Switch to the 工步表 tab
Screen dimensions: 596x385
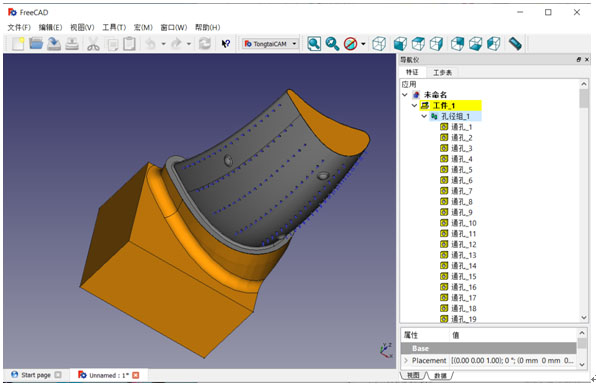pyautogui.click(x=442, y=72)
